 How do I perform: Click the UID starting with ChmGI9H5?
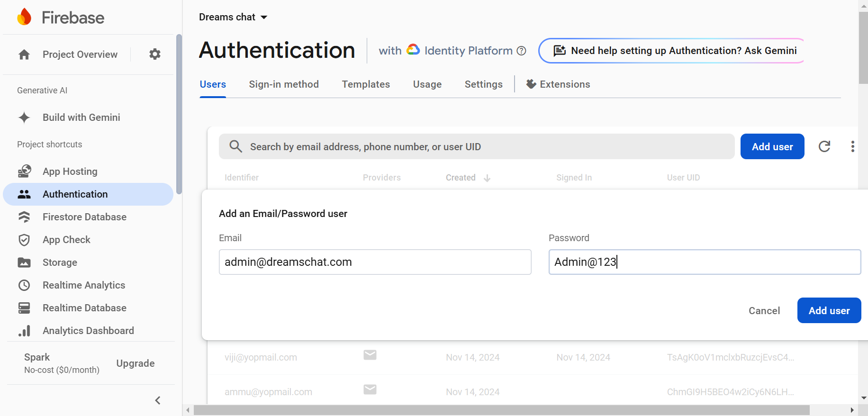click(x=730, y=392)
